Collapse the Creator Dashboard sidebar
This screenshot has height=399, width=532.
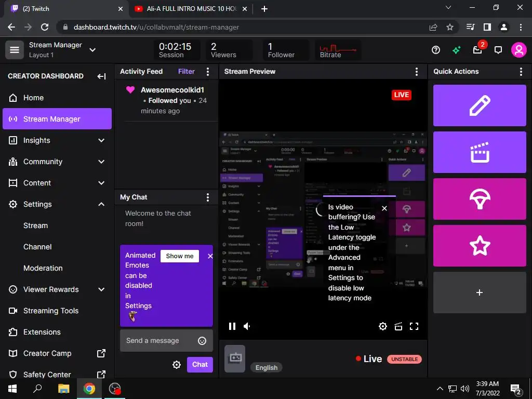click(x=101, y=76)
